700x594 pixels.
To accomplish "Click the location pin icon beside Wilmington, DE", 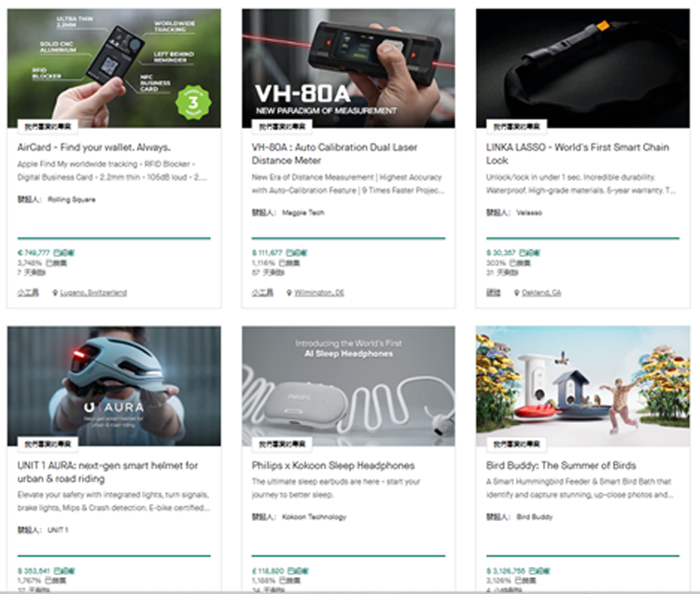I will pos(289,293).
